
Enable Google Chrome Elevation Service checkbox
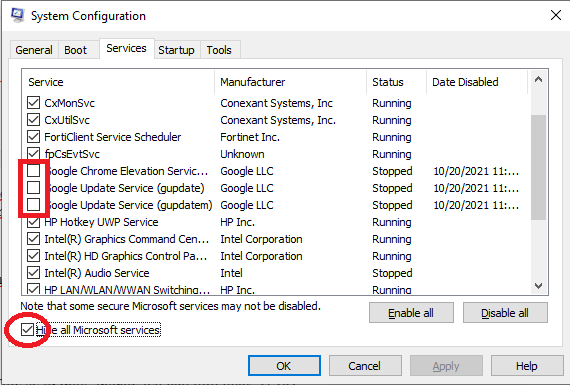(33, 171)
